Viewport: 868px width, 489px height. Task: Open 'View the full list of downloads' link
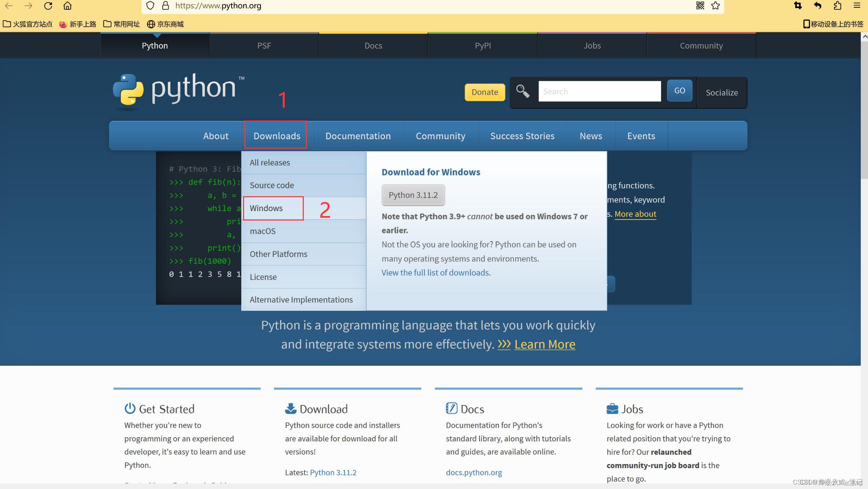(x=435, y=272)
